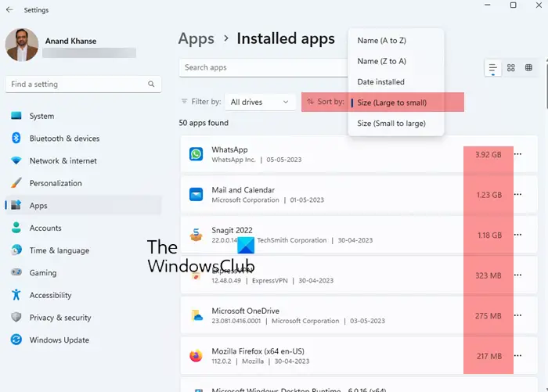Go back using the Settings back arrow
548x392 pixels.
click(9, 10)
